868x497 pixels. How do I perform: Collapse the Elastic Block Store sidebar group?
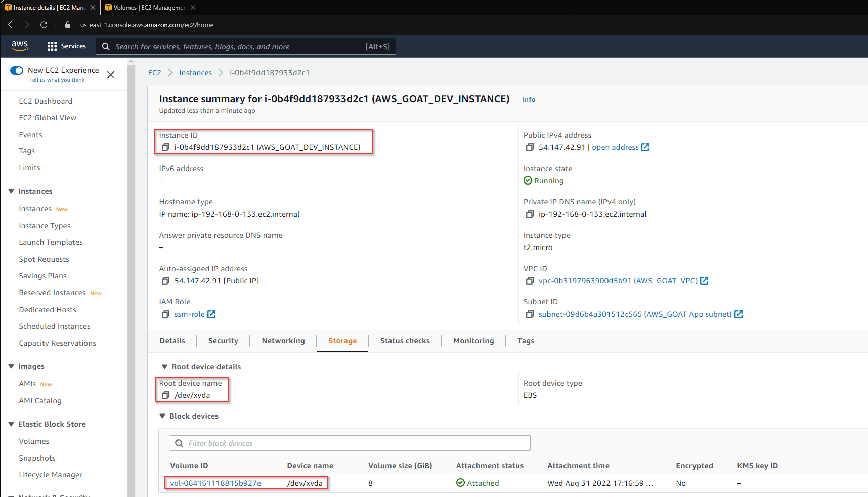coord(11,424)
